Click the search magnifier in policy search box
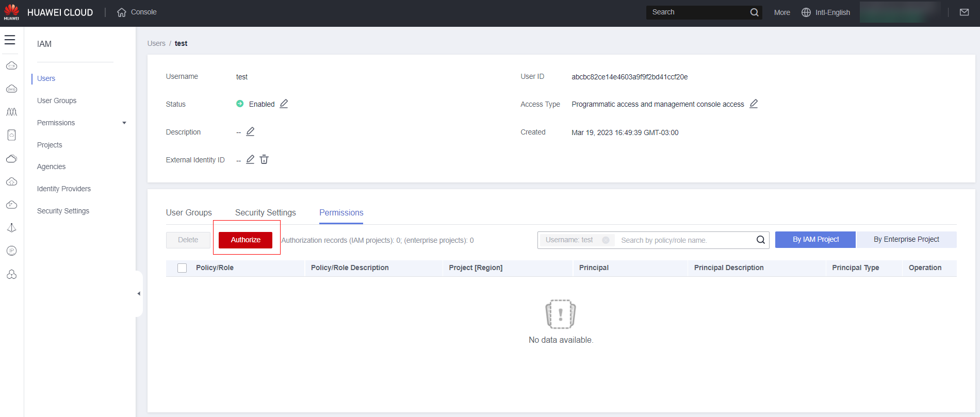The height and width of the screenshot is (417, 980). 760,240
